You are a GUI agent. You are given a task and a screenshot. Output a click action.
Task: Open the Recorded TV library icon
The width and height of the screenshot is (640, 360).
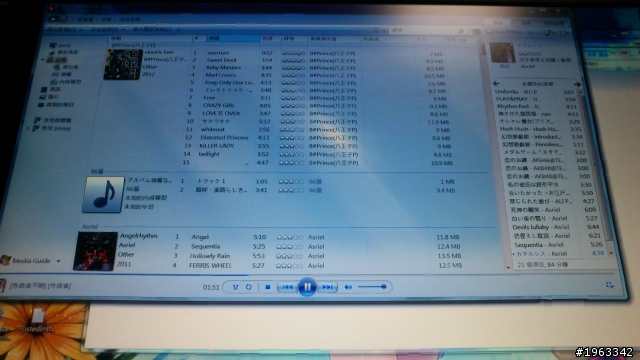[x=41, y=105]
